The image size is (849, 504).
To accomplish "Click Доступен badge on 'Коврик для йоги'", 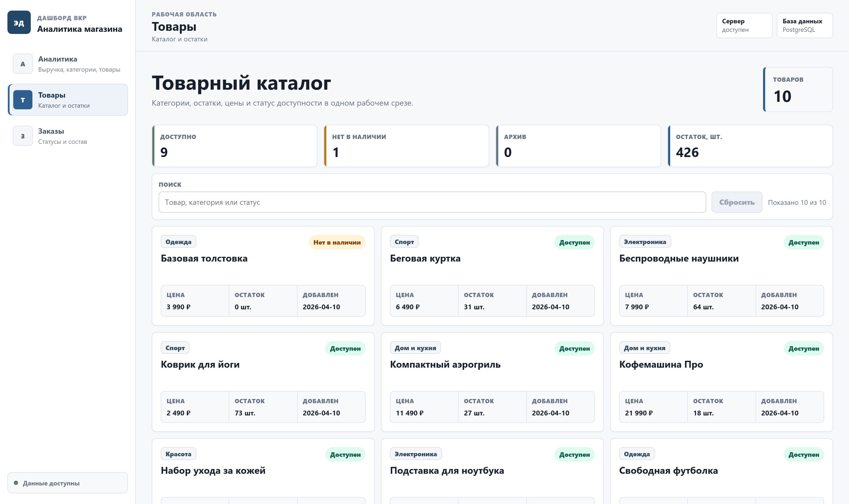I will tap(345, 349).
